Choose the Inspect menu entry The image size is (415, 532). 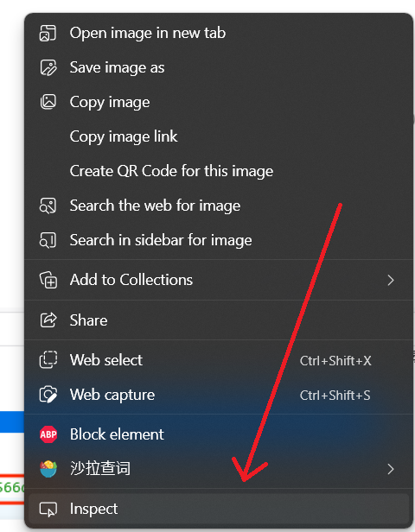point(219,509)
